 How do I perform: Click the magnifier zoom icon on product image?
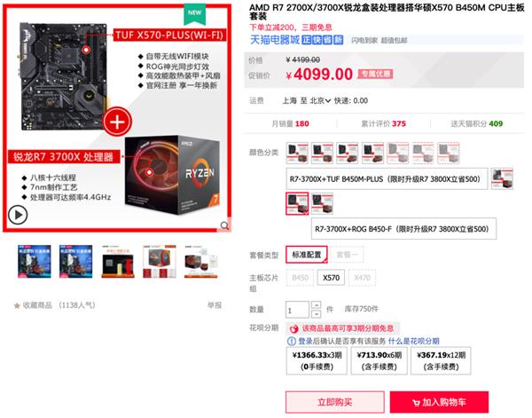coord(224,225)
